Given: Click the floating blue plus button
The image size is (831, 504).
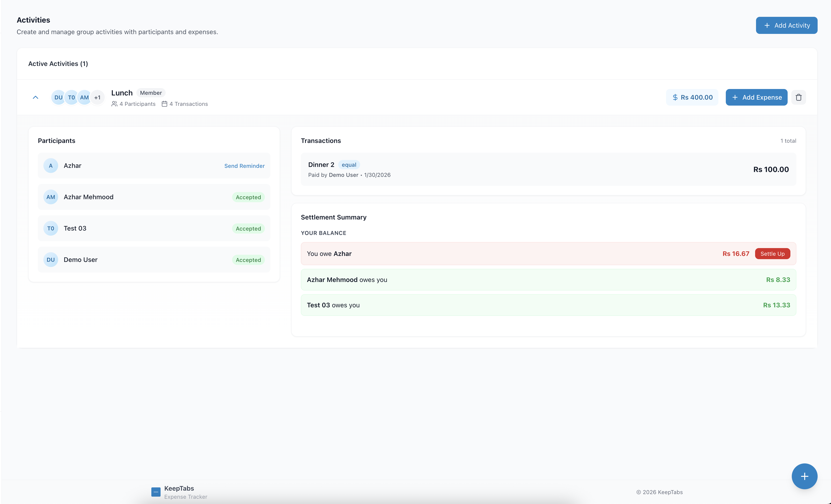Looking at the screenshot, I should [804, 476].
